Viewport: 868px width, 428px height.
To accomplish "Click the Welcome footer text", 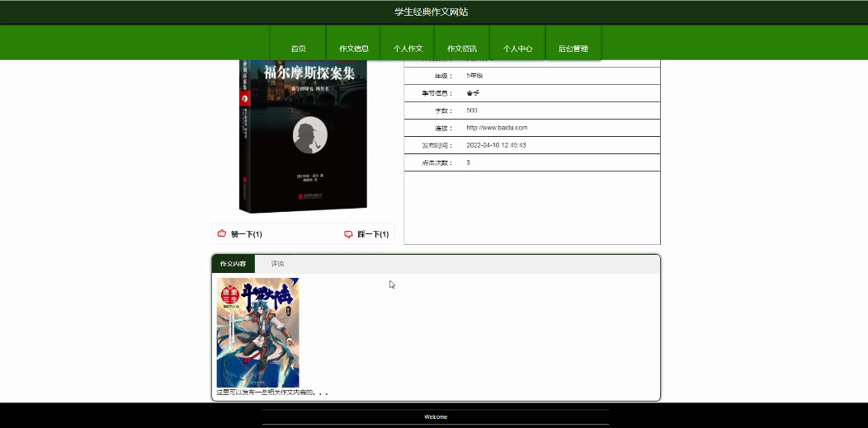I will coord(436,417).
